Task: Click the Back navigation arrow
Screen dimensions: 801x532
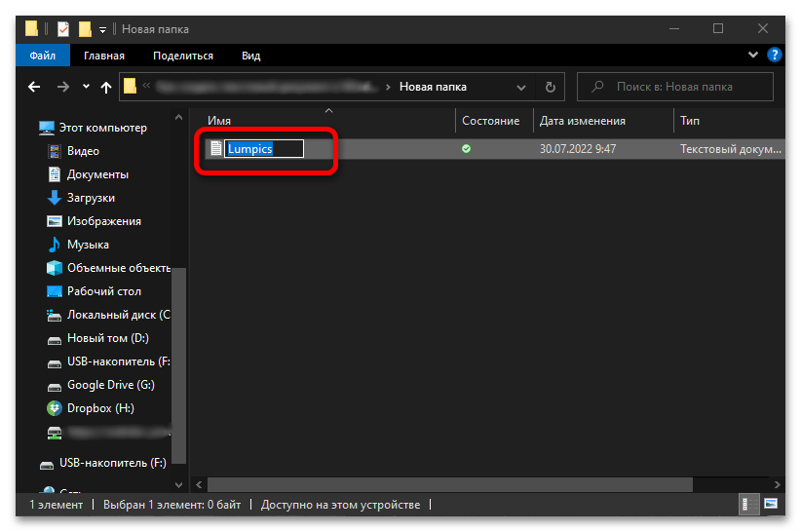Action: click(x=34, y=87)
